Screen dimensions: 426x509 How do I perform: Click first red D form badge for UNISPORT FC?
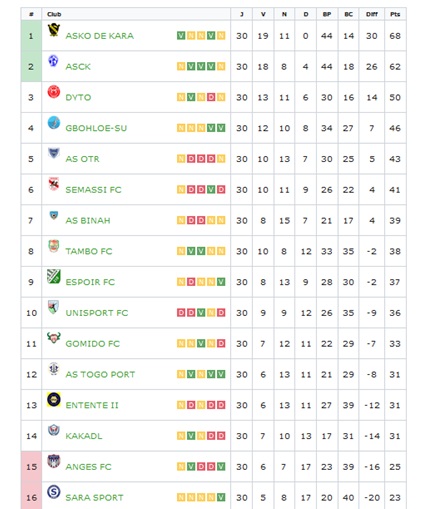pos(181,313)
